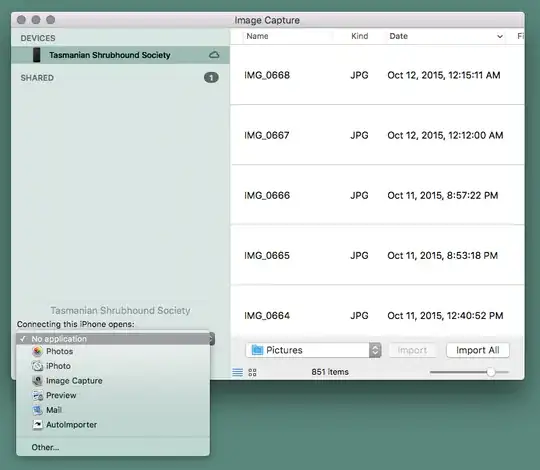This screenshot has height=470, width=540.
Task: Click JPG kind in the IMG_0668 row
Action: click(x=359, y=75)
